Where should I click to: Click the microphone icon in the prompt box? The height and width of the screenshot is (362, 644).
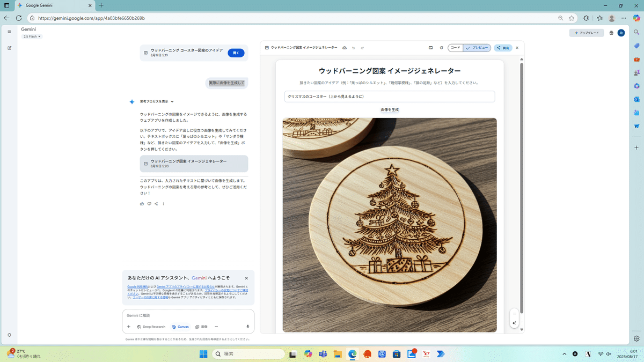click(247, 327)
